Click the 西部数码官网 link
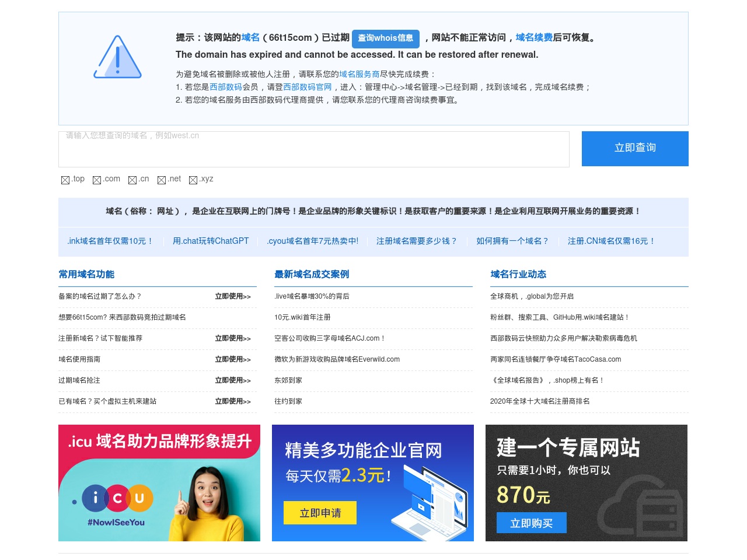Viewport: 747px width, 560px height. [x=308, y=87]
